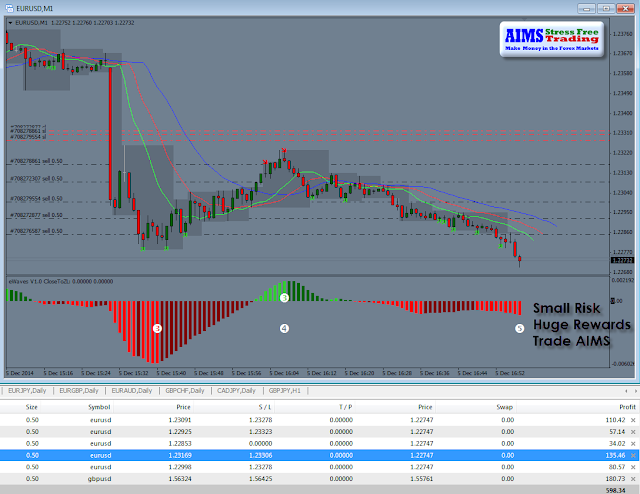Screen dimensions: 640x494
Task: Click wave marker 3 on the red histogram
Action: pos(157,328)
